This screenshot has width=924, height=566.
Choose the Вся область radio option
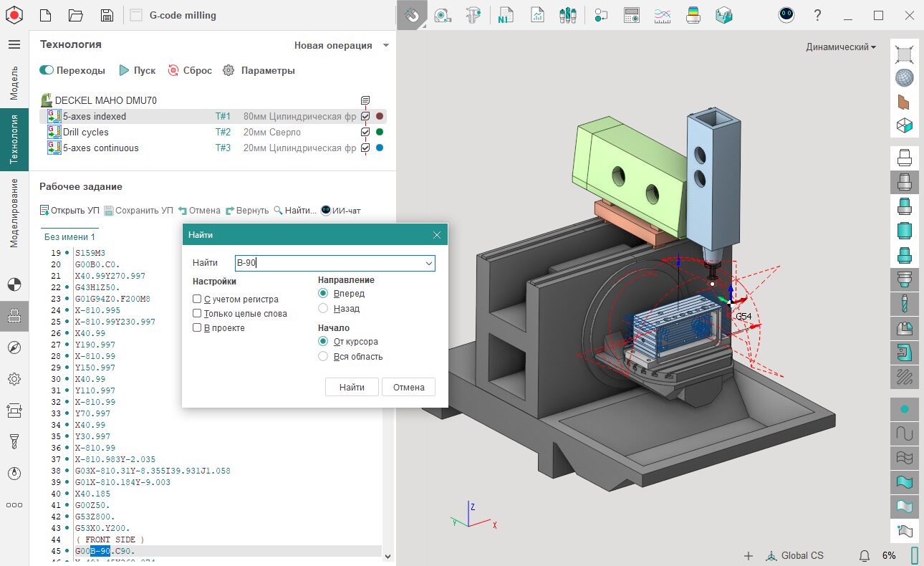click(323, 356)
